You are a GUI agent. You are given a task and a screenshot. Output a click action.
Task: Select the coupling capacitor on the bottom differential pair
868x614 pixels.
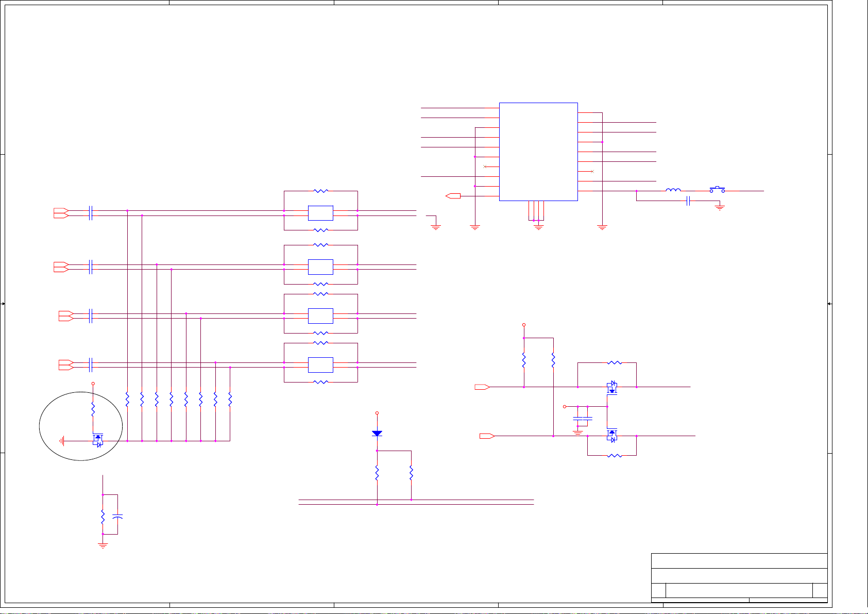(91, 365)
